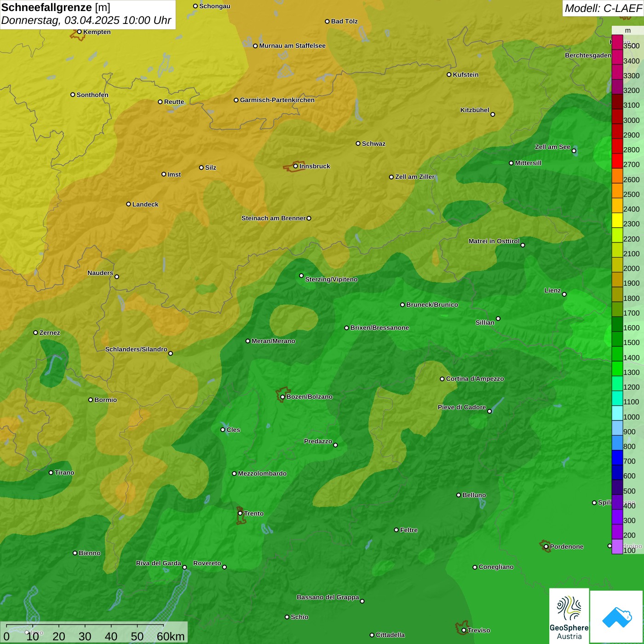Click the Belluno location dot
644x644 pixels.
(458, 495)
